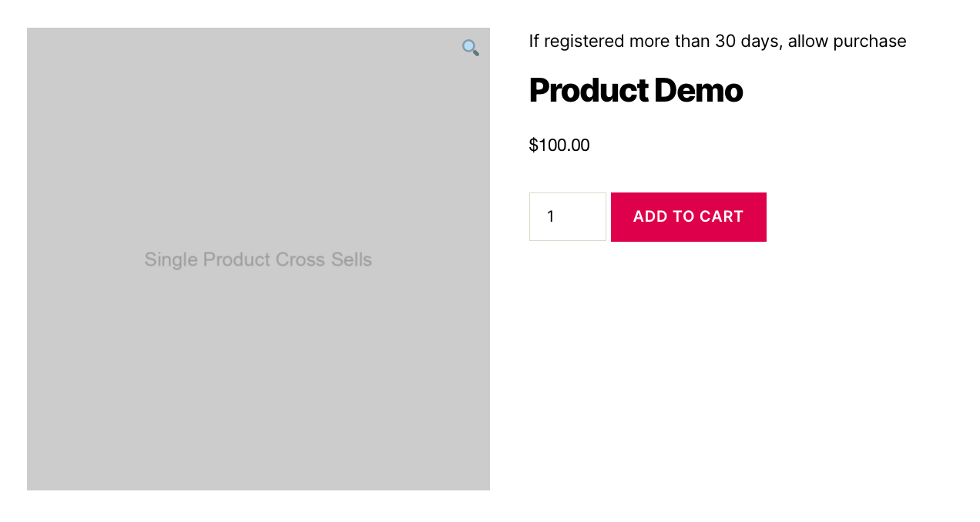
Task: Click the word "ADD" on the red button
Action: [650, 216]
